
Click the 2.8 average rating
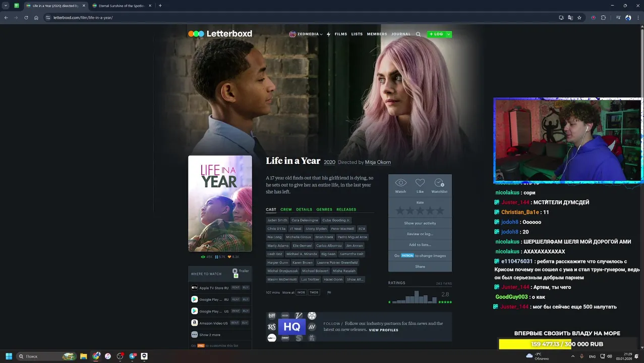445,294
